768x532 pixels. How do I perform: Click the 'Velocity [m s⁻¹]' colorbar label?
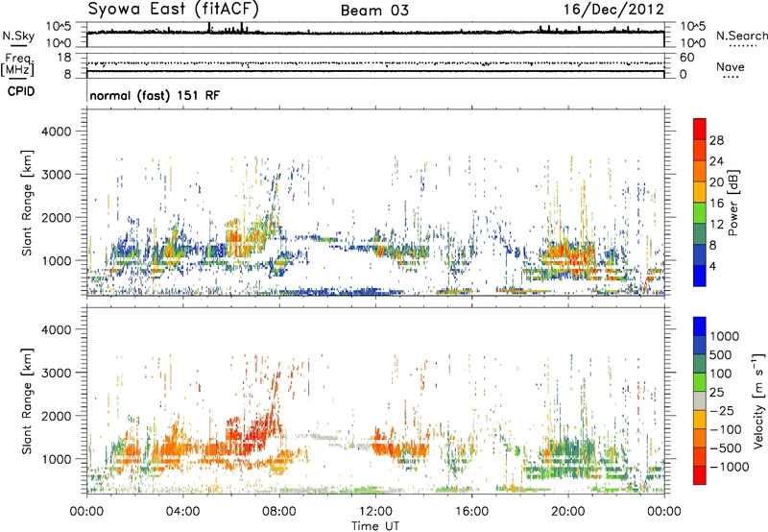coord(757,400)
